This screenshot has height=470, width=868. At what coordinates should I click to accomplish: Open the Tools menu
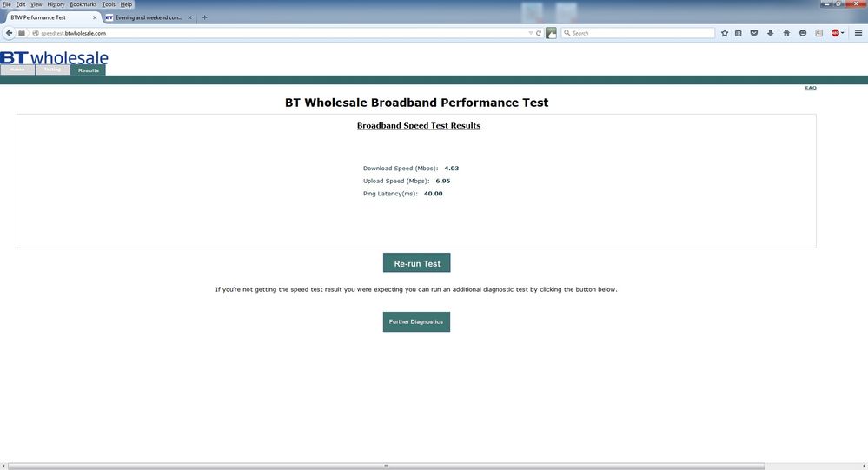(x=109, y=4)
